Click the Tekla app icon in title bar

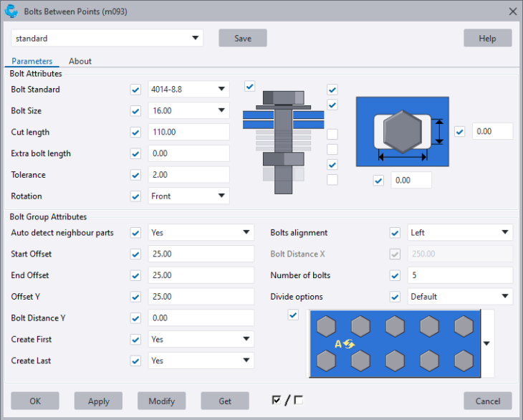pos(11,11)
